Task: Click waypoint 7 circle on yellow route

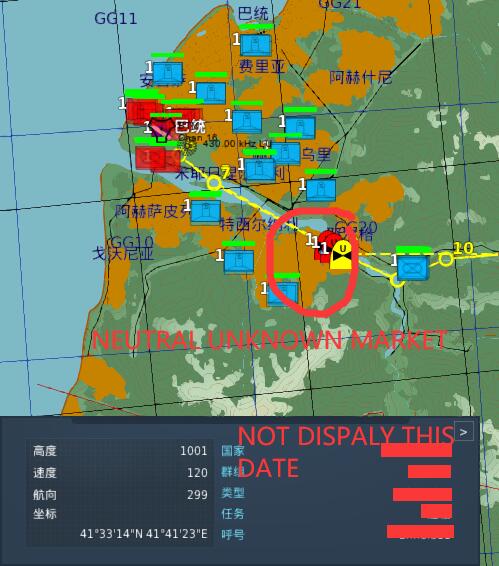Action: (214, 183)
